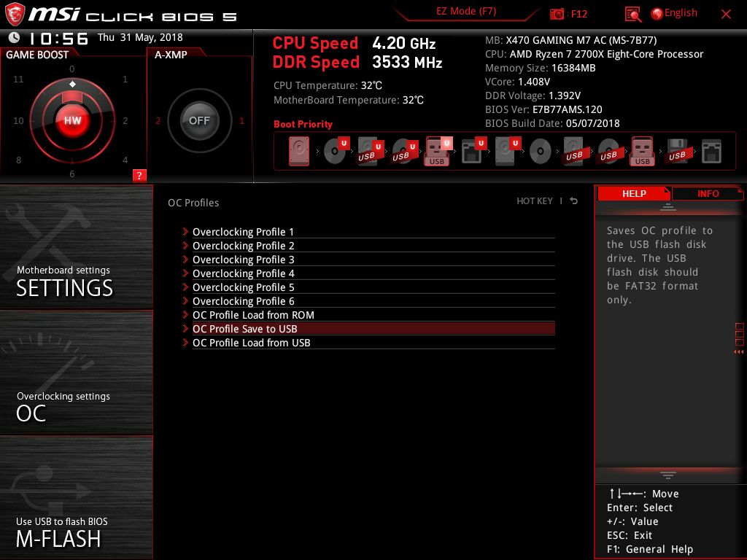Open the SETTINGS motherboard section
The width and height of the screenshot is (747, 560).
76,246
